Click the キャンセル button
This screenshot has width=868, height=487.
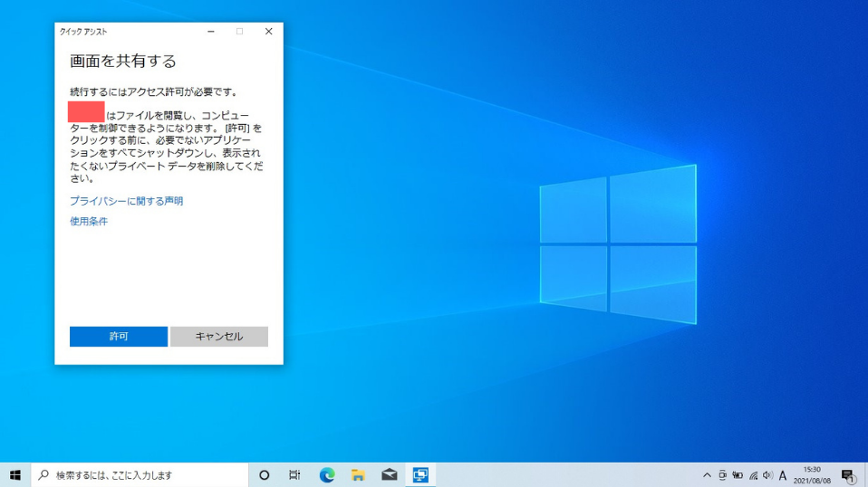pyautogui.click(x=219, y=336)
